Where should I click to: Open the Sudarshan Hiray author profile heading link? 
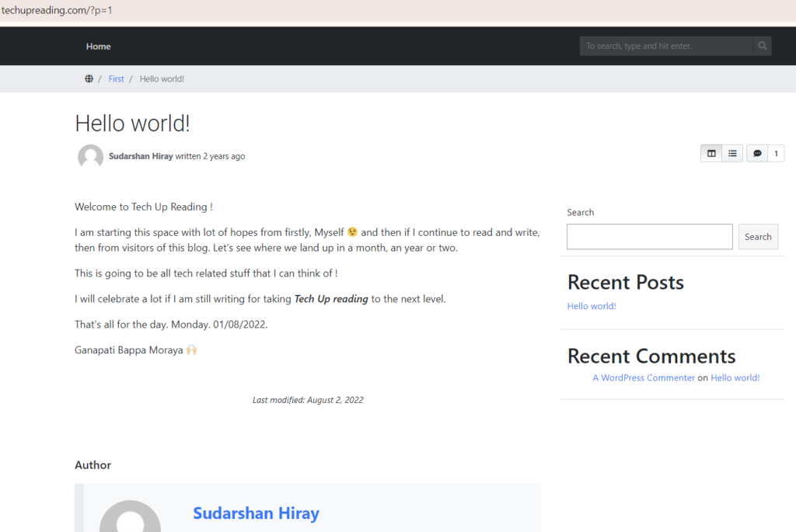[256, 513]
